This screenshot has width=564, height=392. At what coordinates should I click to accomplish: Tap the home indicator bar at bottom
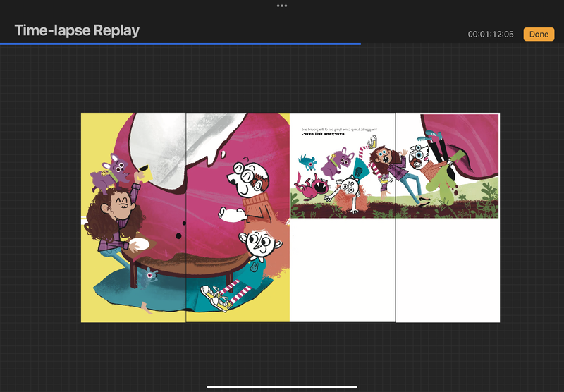(x=282, y=386)
